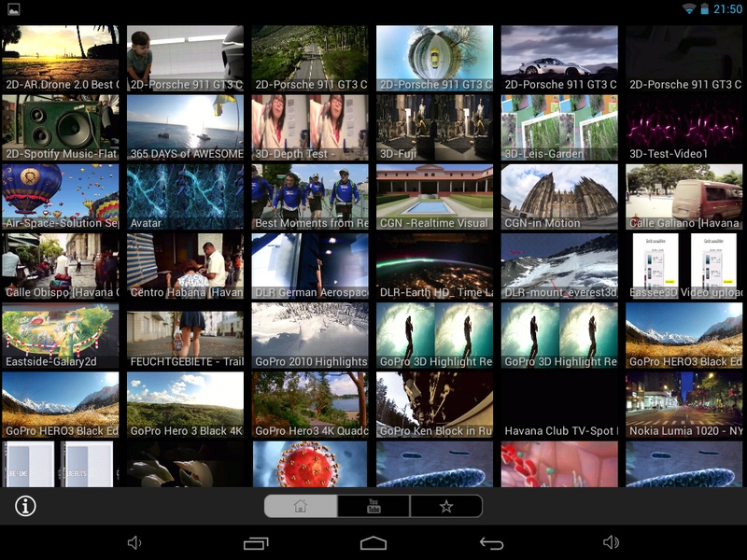Open the Porsche 911 GT3 silver car video
The image size is (747, 560).
point(559,58)
